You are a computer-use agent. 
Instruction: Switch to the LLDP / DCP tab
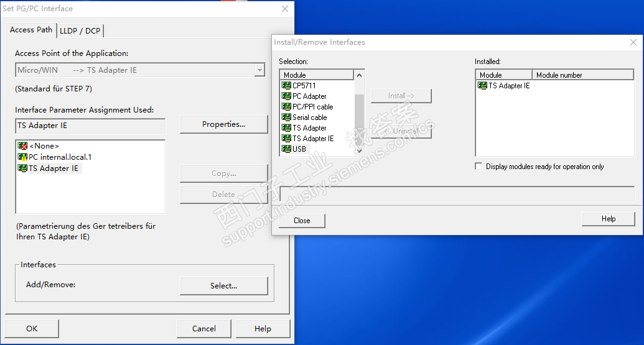click(x=80, y=30)
